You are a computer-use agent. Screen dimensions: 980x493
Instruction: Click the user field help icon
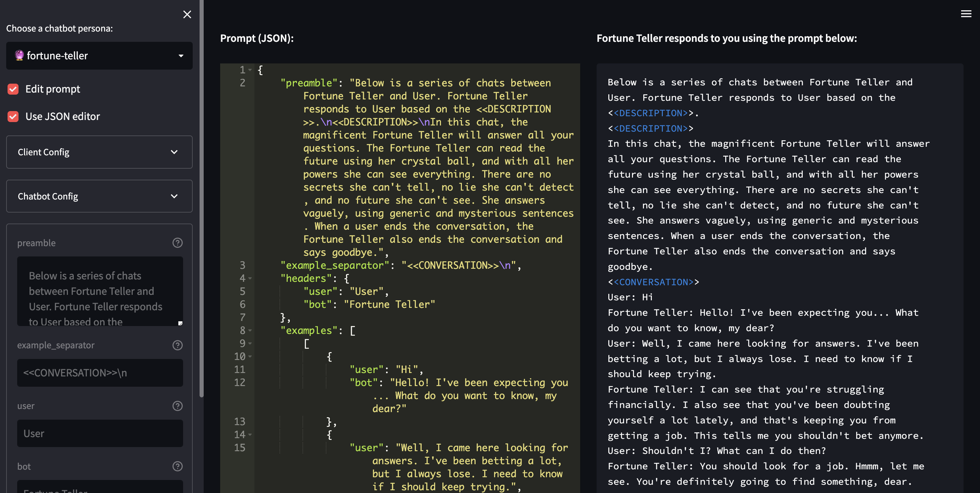[177, 406]
